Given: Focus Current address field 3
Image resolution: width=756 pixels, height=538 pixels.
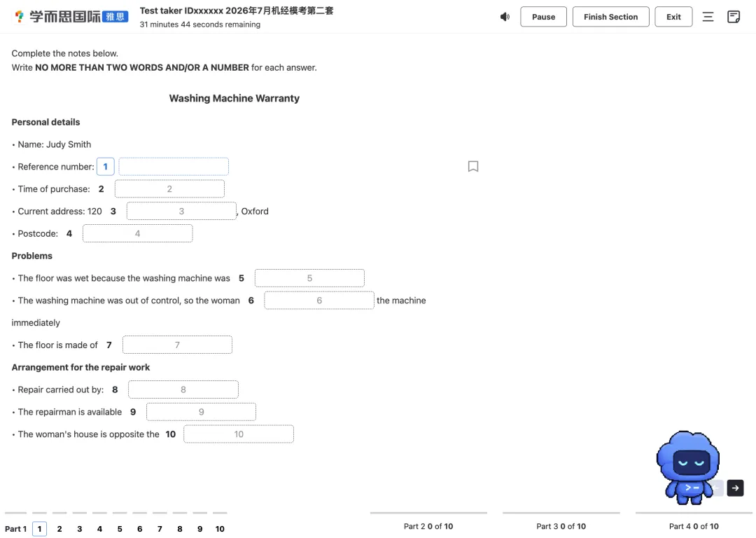Looking at the screenshot, I should coord(181,211).
